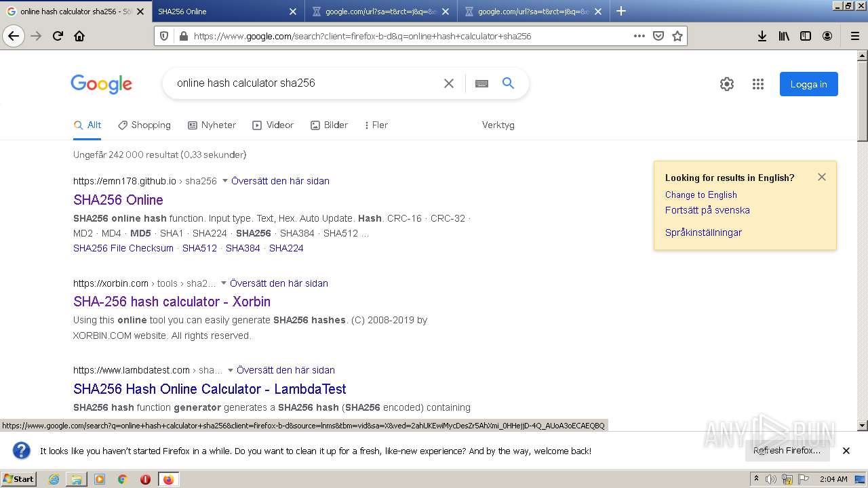868x488 pixels.
Task: Open the Firefox account menu
Action: pyautogui.click(x=827, y=36)
